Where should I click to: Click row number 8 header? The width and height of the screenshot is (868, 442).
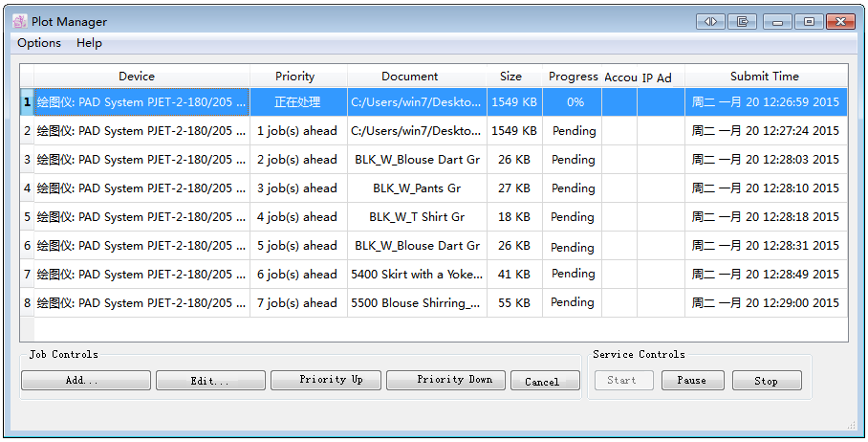pyautogui.click(x=27, y=303)
